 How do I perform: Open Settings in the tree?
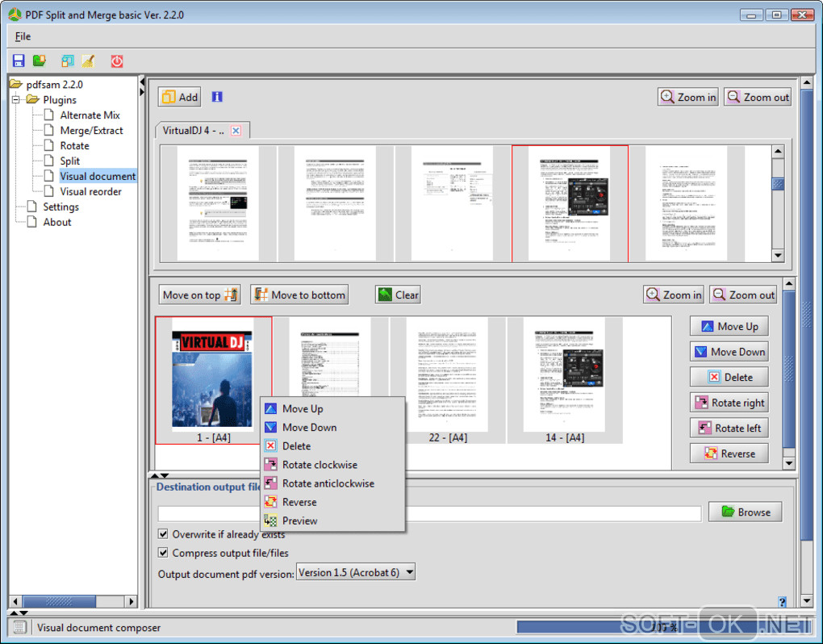point(61,207)
